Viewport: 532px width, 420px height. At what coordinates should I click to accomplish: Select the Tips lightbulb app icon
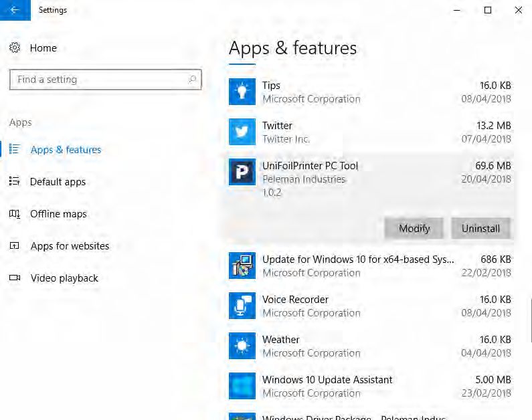pos(242,92)
